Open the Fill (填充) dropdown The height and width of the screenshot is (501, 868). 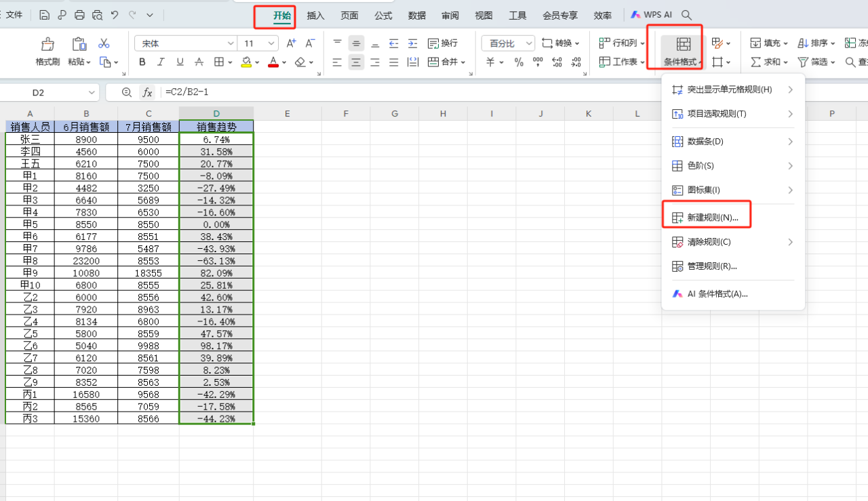pos(769,43)
